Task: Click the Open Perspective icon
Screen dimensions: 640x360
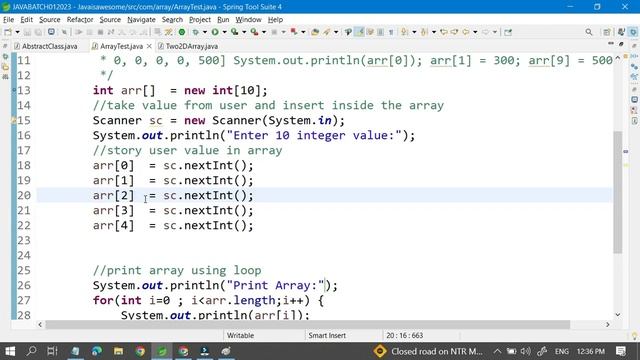Action: point(607,32)
